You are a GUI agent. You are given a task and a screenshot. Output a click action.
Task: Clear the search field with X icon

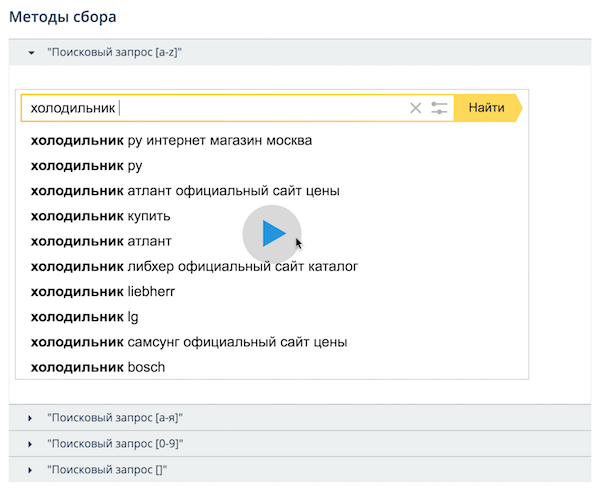point(416,108)
